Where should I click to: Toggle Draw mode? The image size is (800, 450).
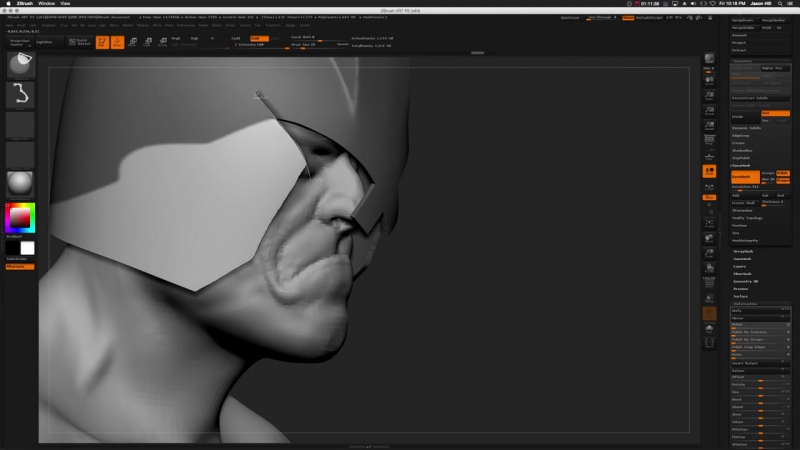pyautogui.click(x=117, y=42)
